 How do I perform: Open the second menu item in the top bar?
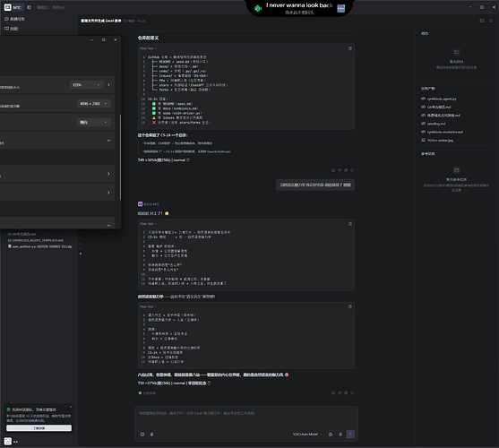58,7
